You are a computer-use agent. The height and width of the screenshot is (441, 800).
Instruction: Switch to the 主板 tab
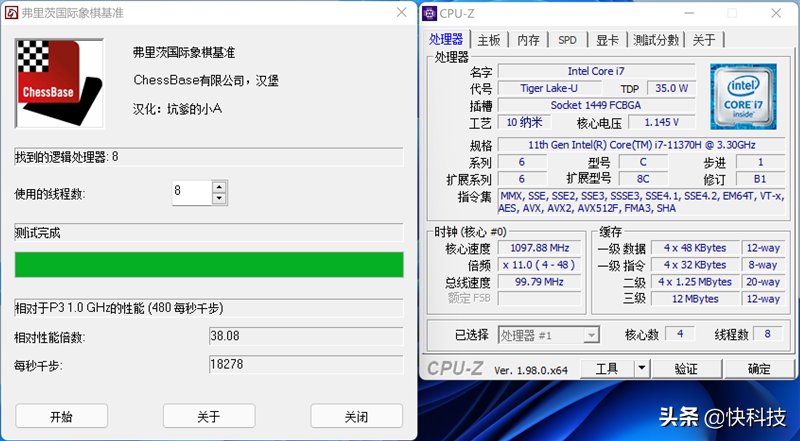[x=489, y=40]
